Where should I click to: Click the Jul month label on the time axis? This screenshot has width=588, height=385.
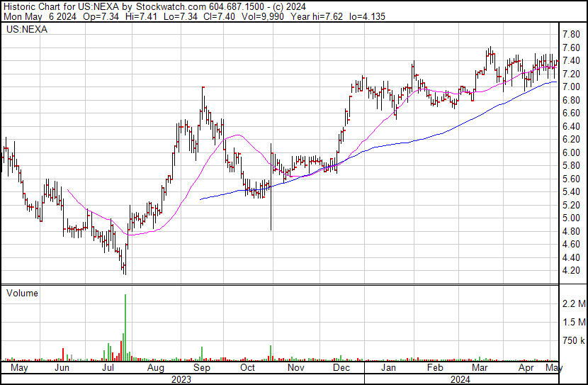(x=108, y=367)
